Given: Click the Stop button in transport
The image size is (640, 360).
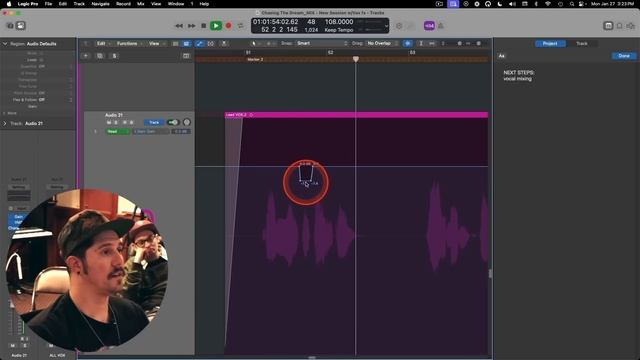Looking at the screenshot, I should (204, 26).
